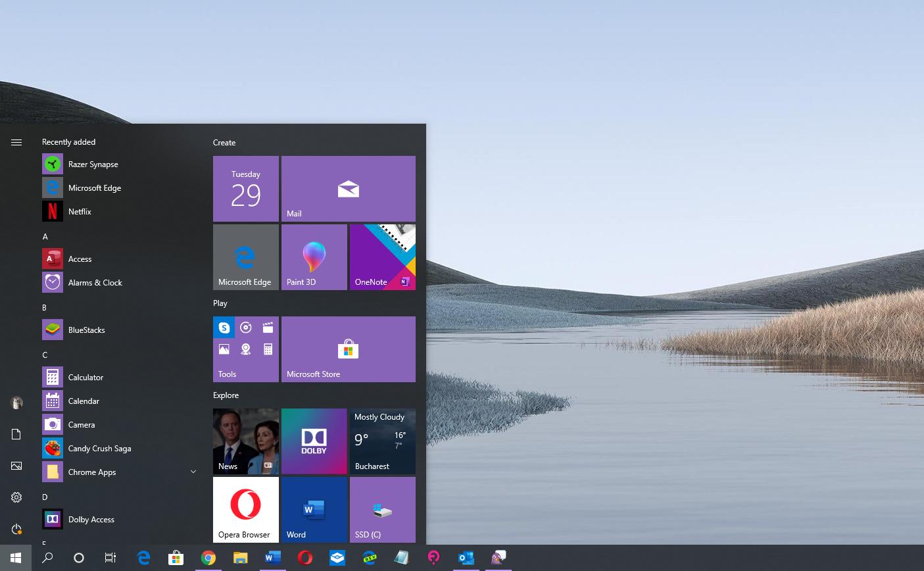
Task: Click the Play tile group header
Action: [x=220, y=303]
